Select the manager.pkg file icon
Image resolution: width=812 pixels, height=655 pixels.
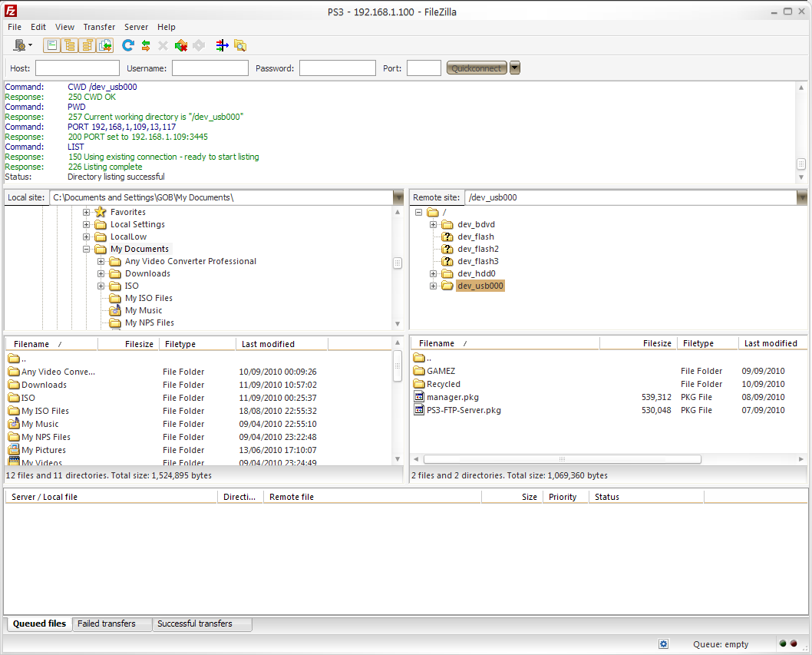pyautogui.click(x=419, y=397)
